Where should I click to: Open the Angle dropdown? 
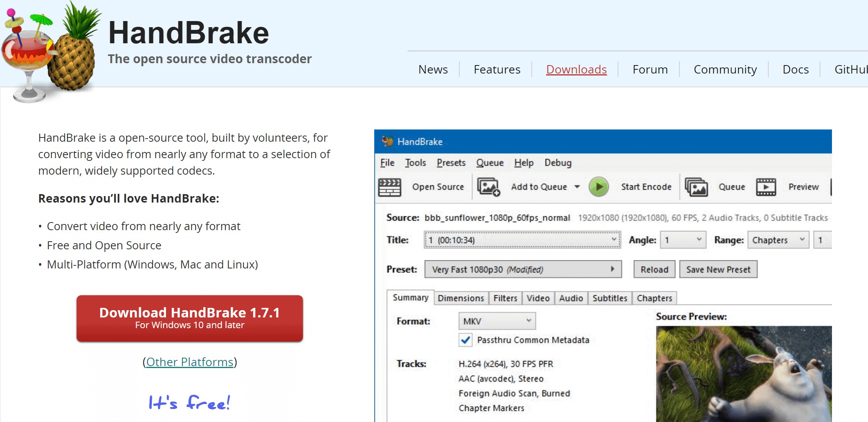(683, 240)
